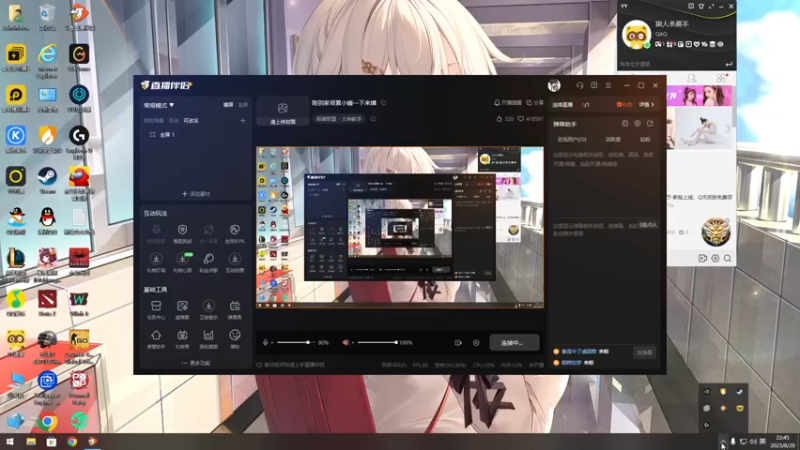Pop out the 弹幕助手 panel with the rightmost icon

click(x=650, y=123)
